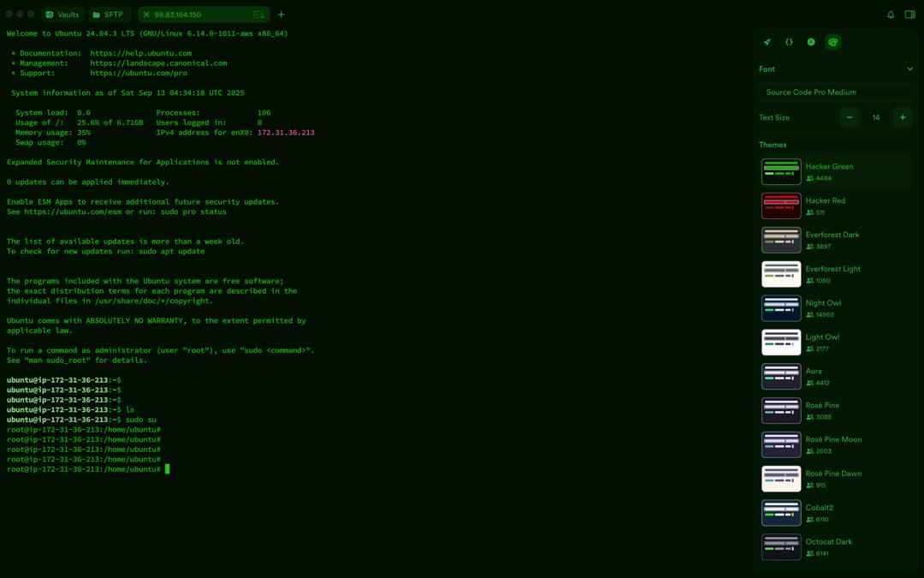Open the snippets curly braces panel
The height and width of the screenshot is (578, 924).
click(x=789, y=42)
